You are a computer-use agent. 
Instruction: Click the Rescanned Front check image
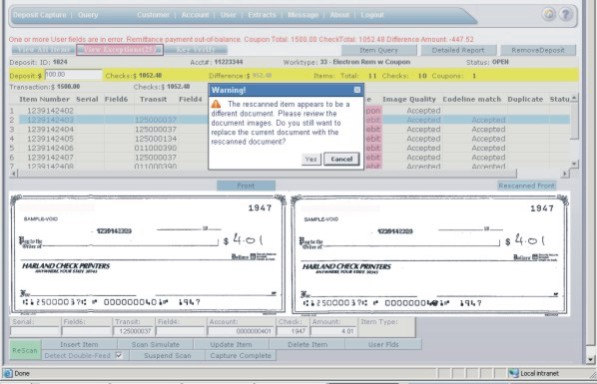[430, 255]
